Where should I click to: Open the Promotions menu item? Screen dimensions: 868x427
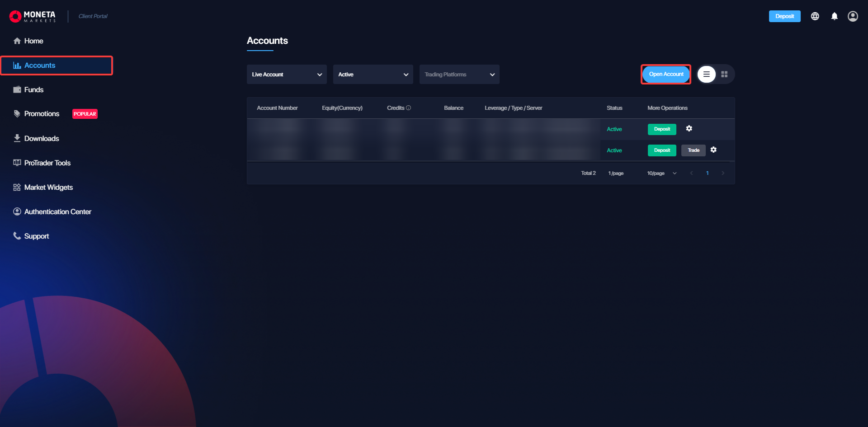click(42, 114)
